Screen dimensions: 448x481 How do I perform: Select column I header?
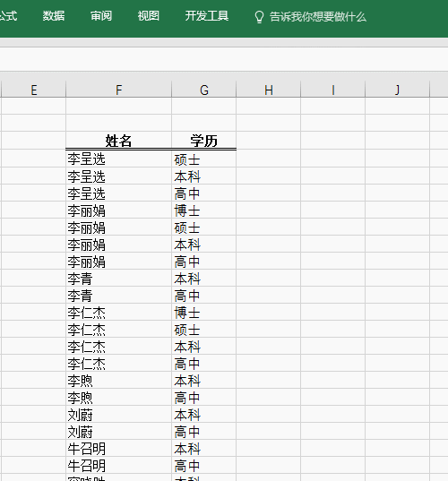coord(333,90)
